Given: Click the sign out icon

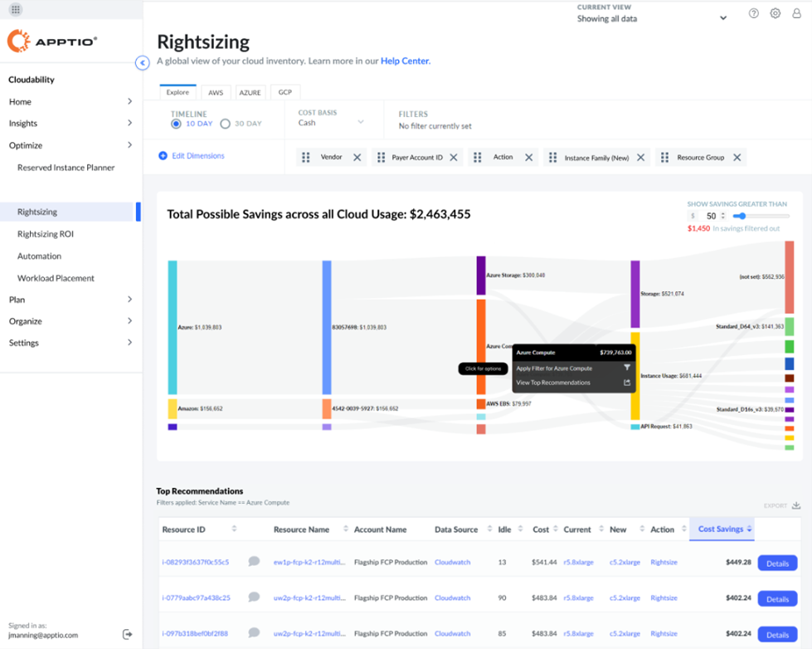Looking at the screenshot, I should 128,634.
